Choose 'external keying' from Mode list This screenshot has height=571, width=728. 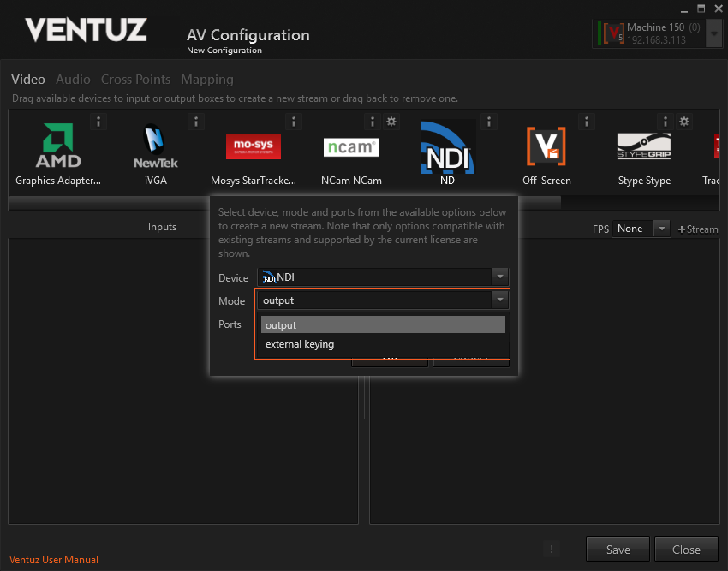tap(300, 344)
